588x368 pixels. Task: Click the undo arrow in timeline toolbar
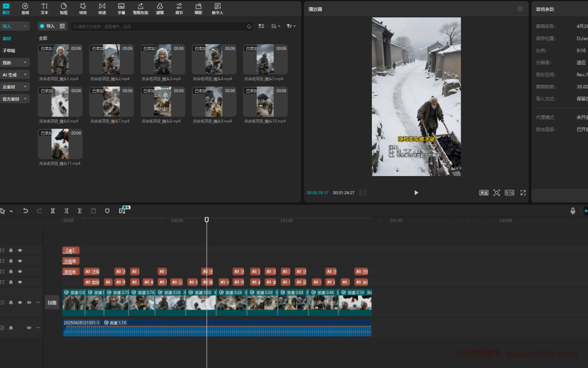tap(26, 211)
